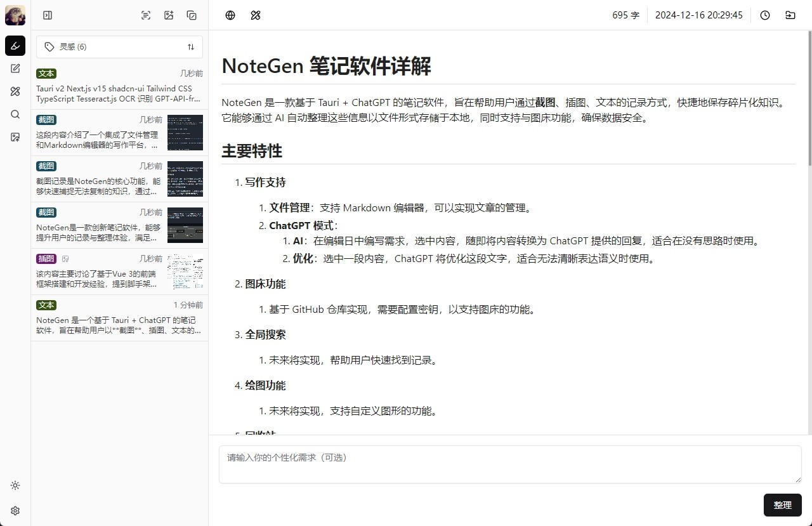Click the 插图 tag on Vue 3 record
Screen dimensions: 812x526
pos(46,259)
